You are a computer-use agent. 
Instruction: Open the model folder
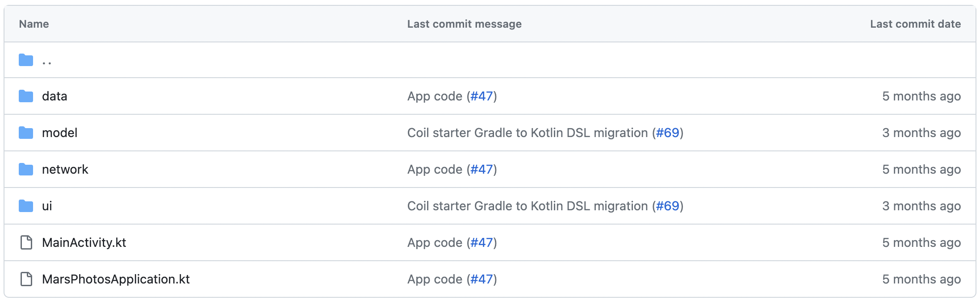59,133
